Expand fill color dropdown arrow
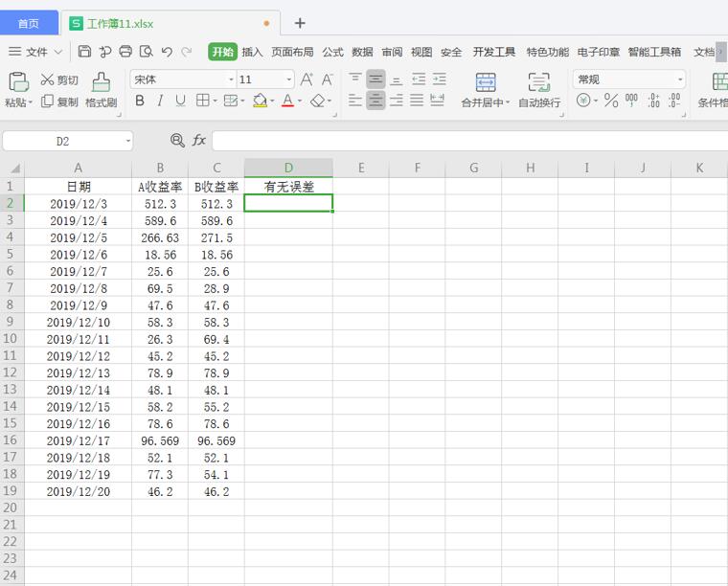The height and width of the screenshot is (586, 728). point(272,101)
